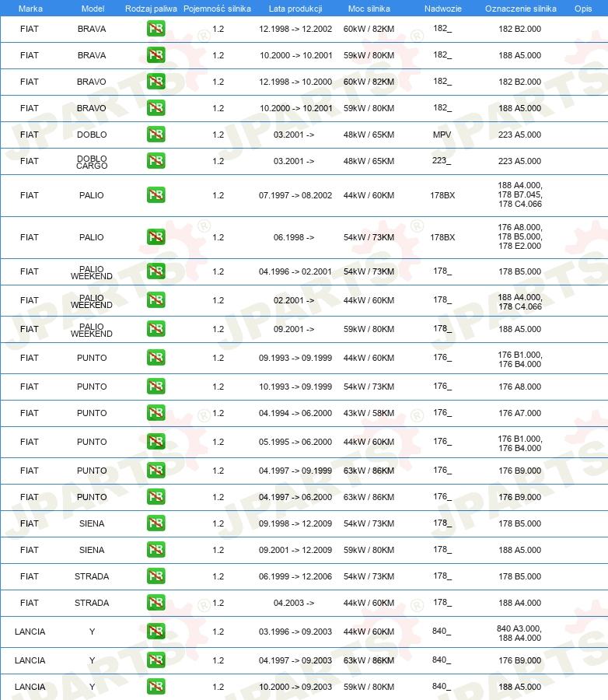Click the fuel icon in the PUNTO 05.1995 -> 06.2000 row
The image size is (608, 700).
155,442
